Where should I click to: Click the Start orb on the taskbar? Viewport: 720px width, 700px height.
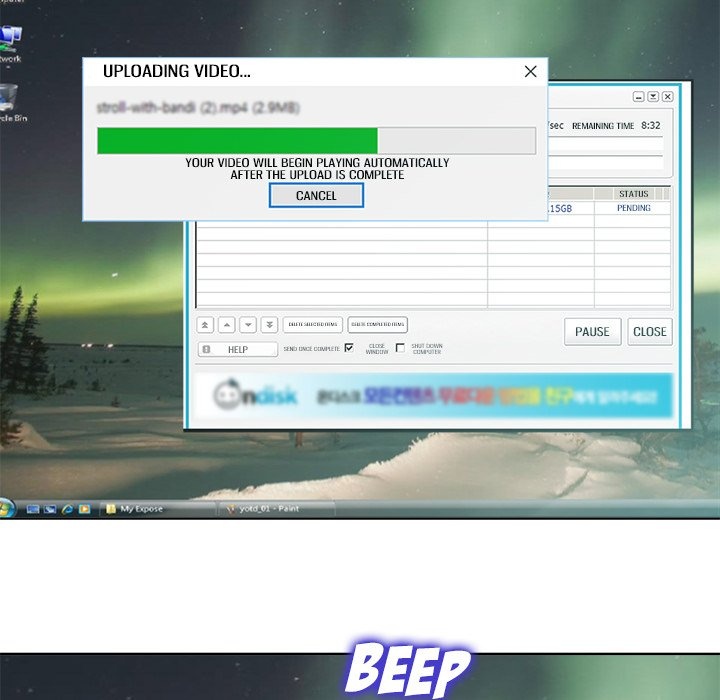(x=7, y=508)
